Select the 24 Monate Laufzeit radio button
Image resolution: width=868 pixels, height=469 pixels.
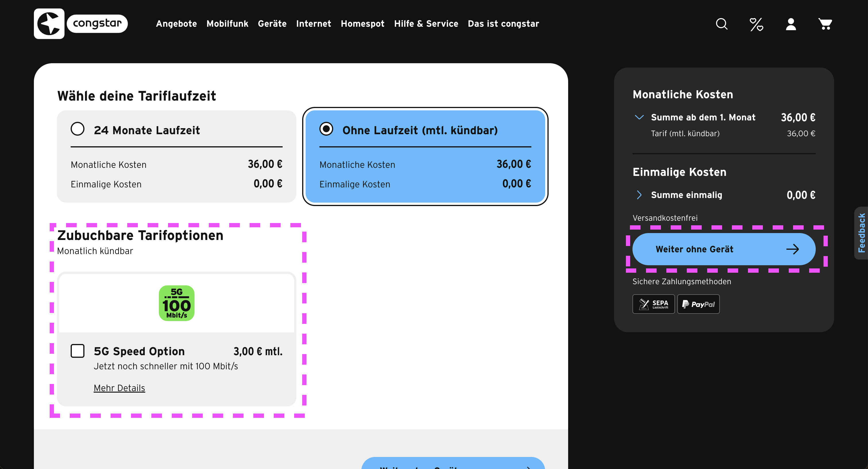click(x=78, y=129)
